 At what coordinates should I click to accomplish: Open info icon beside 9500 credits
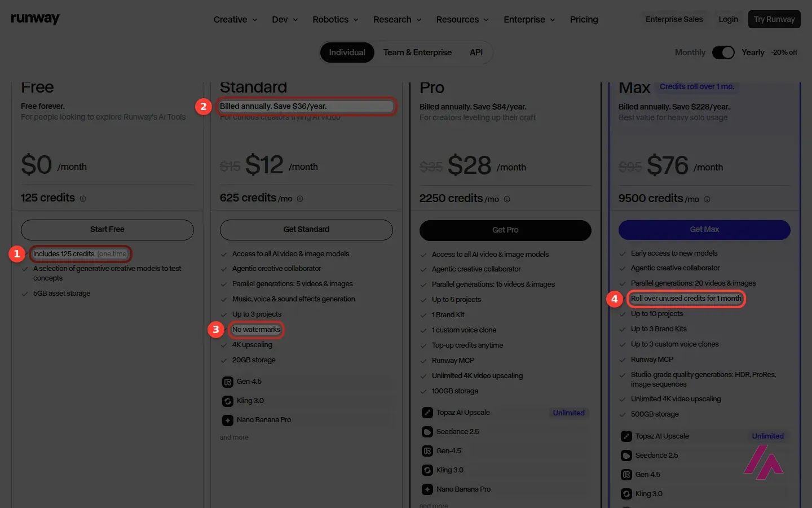707,199
